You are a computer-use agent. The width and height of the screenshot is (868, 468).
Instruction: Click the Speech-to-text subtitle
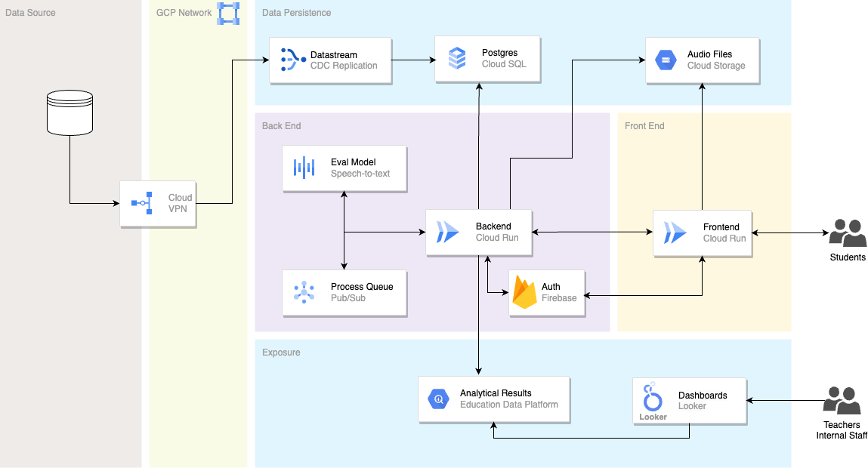coord(360,173)
